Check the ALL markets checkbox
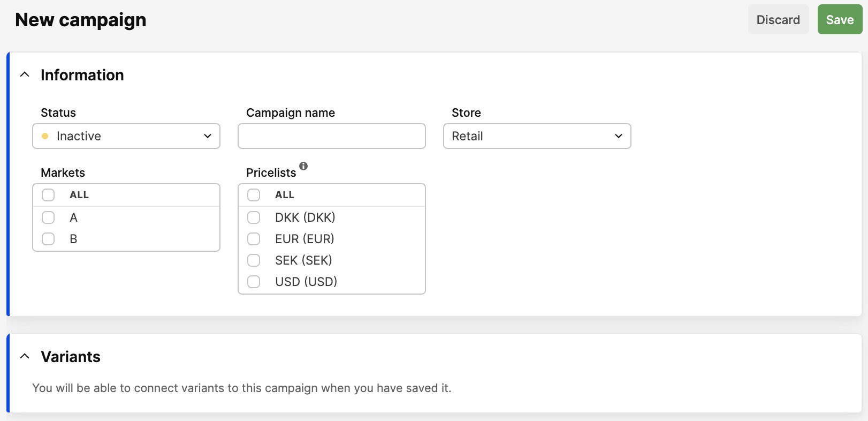 click(x=48, y=195)
